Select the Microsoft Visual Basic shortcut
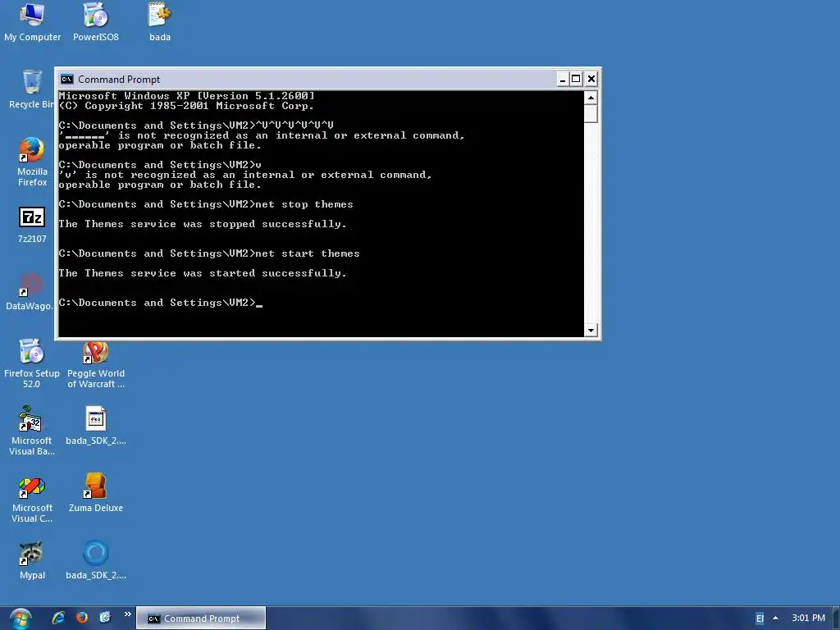840x630 pixels. point(32,431)
